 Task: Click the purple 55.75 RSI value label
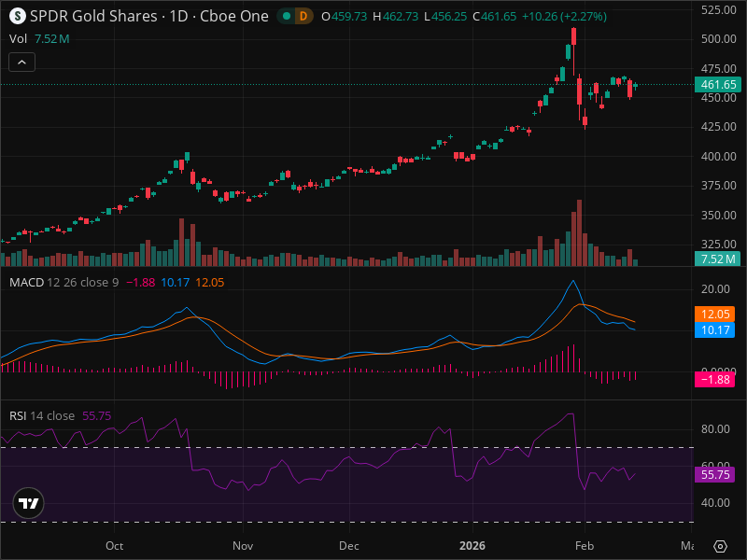[x=714, y=475]
